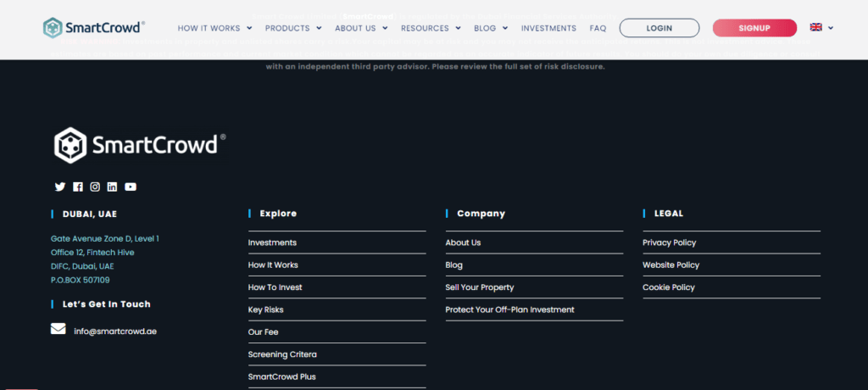Click the LEGAL column heading
Image resolution: width=868 pixels, height=390 pixels.
tap(669, 214)
